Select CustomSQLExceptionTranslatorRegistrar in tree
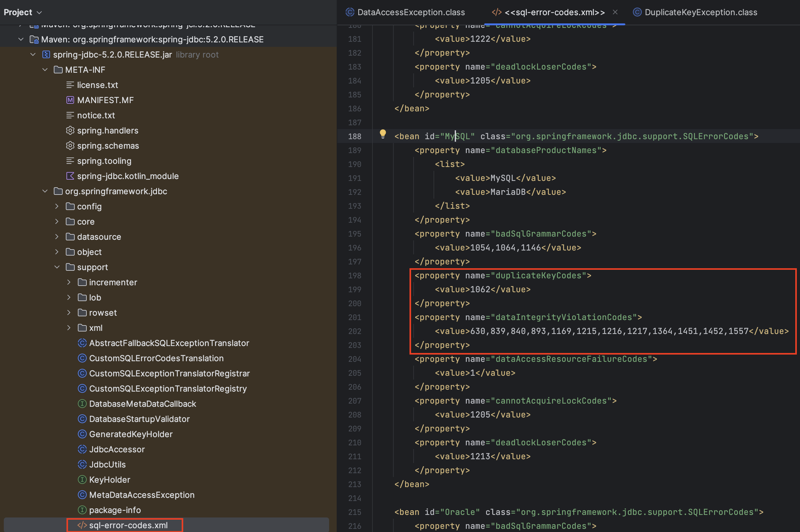The width and height of the screenshot is (800, 532). coord(169,373)
